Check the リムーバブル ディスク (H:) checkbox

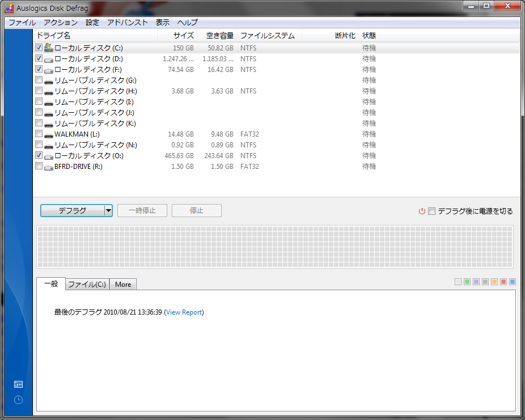pyautogui.click(x=39, y=90)
